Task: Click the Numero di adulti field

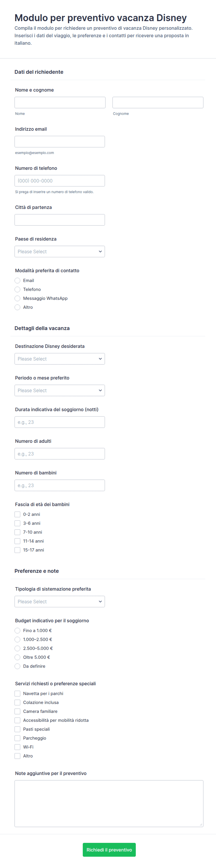Action: tap(60, 453)
